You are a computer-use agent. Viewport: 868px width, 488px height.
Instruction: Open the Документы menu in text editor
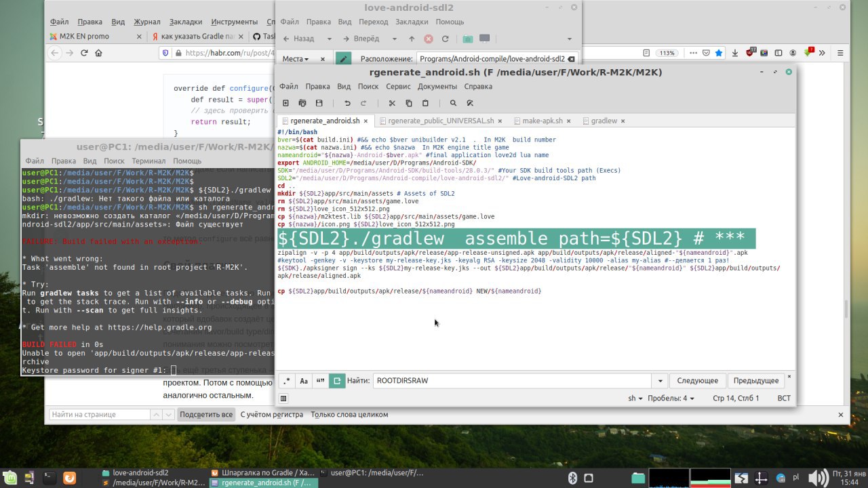click(x=437, y=87)
